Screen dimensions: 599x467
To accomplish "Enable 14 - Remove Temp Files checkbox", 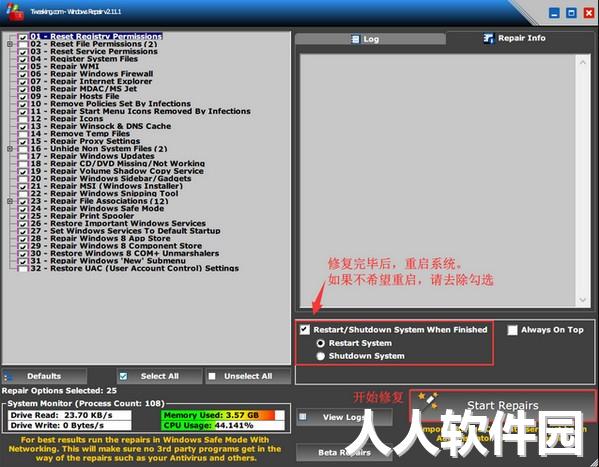I will 23,134.
